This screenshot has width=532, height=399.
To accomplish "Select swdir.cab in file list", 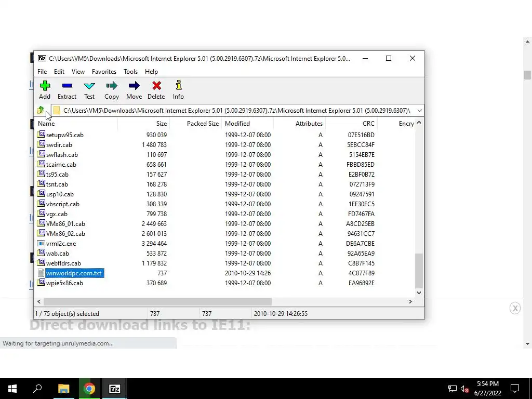I will pos(59,145).
